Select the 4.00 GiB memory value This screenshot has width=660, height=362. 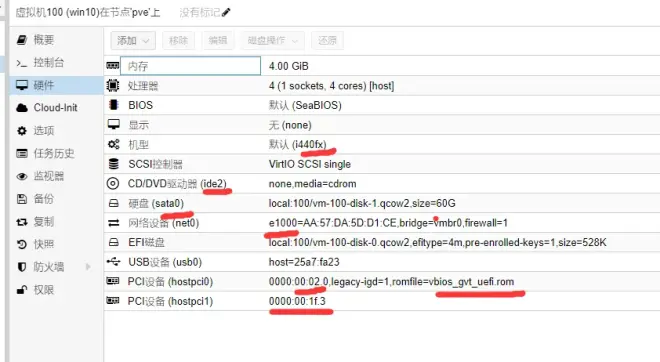click(289, 66)
